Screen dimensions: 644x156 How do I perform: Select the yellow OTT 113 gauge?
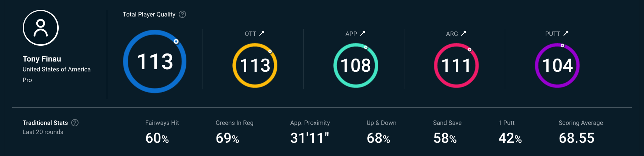pos(255,66)
